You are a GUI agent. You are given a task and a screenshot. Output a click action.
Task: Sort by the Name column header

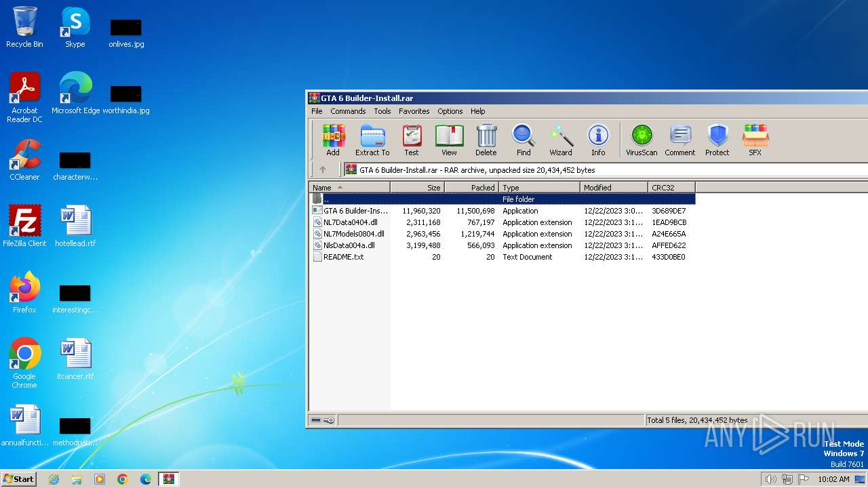click(350, 187)
